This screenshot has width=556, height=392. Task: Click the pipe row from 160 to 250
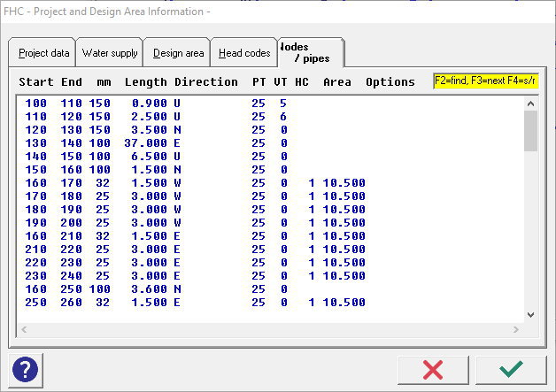pos(177,289)
